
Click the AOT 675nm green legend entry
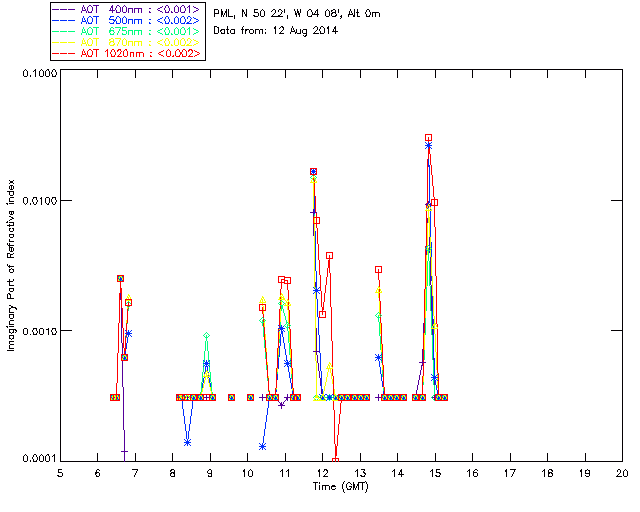126,31
